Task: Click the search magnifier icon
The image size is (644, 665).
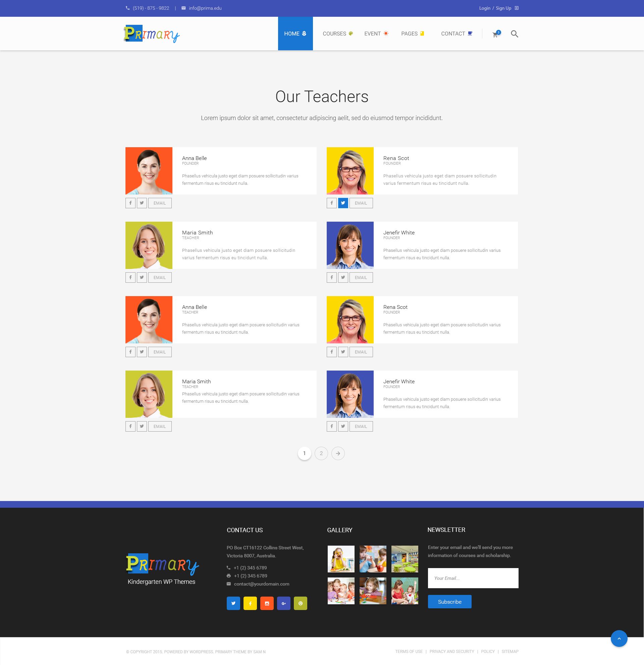Action: tap(515, 34)
